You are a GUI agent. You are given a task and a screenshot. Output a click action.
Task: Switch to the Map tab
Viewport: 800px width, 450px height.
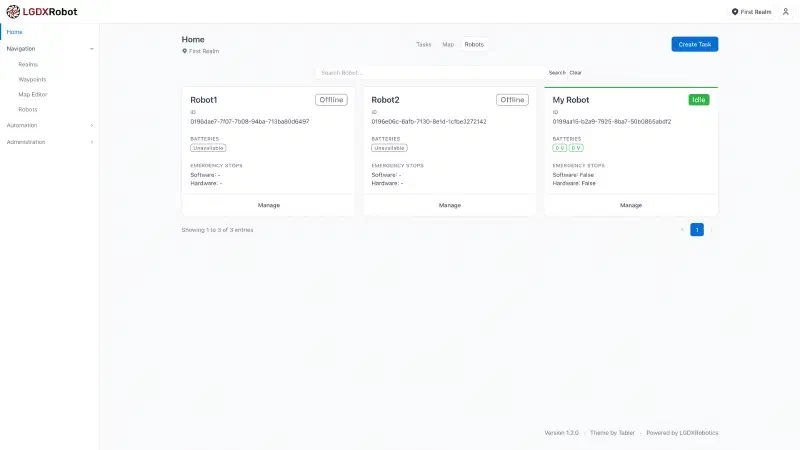point(448,44)
